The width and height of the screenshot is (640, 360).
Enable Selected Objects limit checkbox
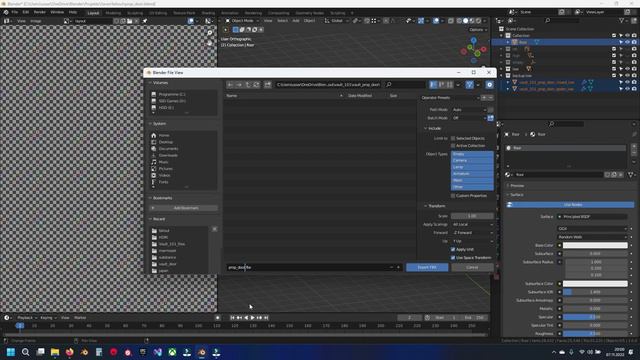(x=453, y=138)
